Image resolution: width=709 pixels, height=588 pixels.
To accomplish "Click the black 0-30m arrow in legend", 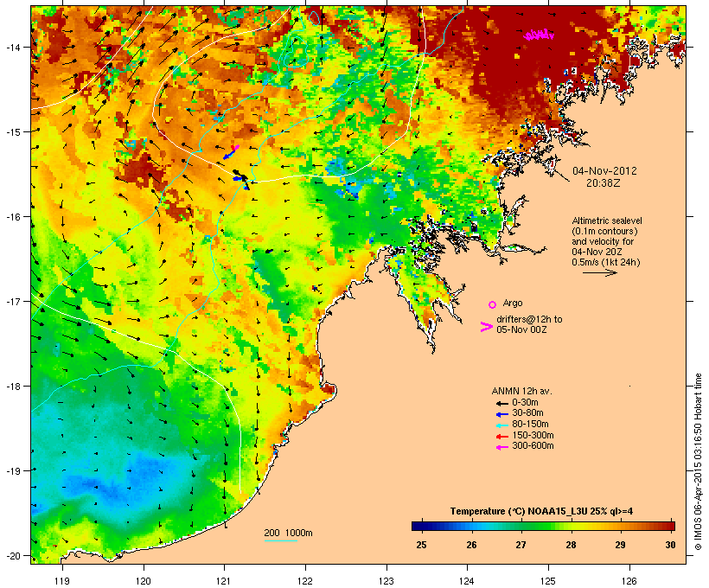I will (x=502, y=403).
